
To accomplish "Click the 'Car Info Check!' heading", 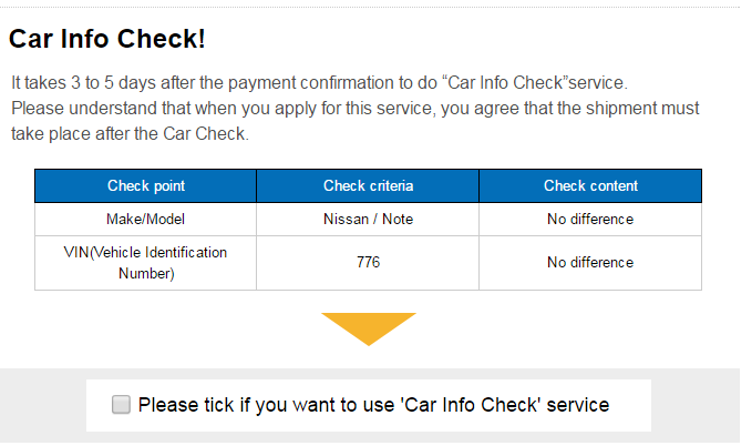I will (x=107, y=39).
